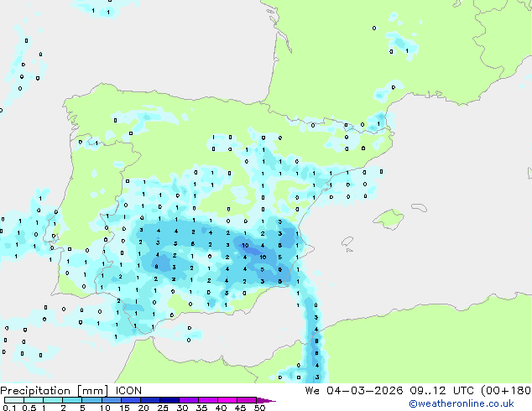Click the 2–5 mm legend swatch
The height and width of the screenshot is (411, 532).
point(72,400)
